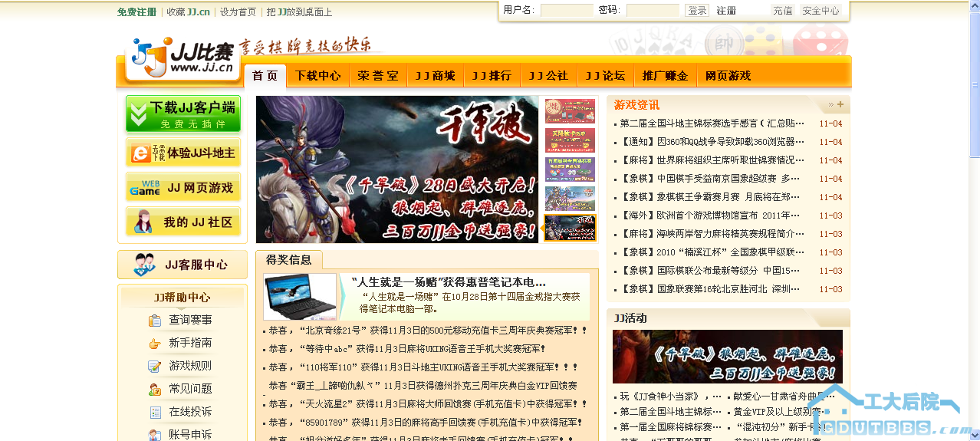Screen dimensions: 980x441
Task: Open the 查询赛事 help link
Action: tap(190, 321)
